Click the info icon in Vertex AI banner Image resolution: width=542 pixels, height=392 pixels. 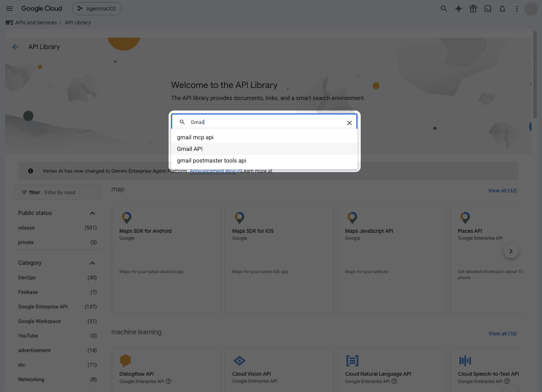coord(31,171)
